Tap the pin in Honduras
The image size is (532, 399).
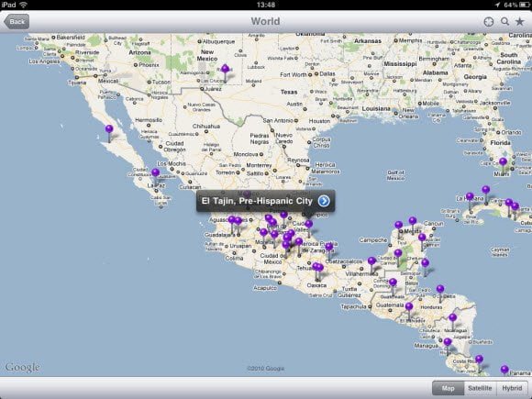coord(440,289)
